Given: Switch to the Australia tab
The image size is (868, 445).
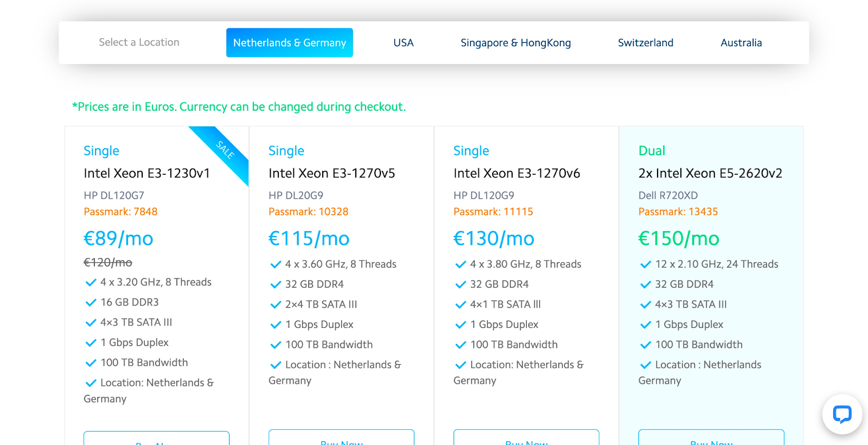Looking at the screenshot, I should coord(741,43).
